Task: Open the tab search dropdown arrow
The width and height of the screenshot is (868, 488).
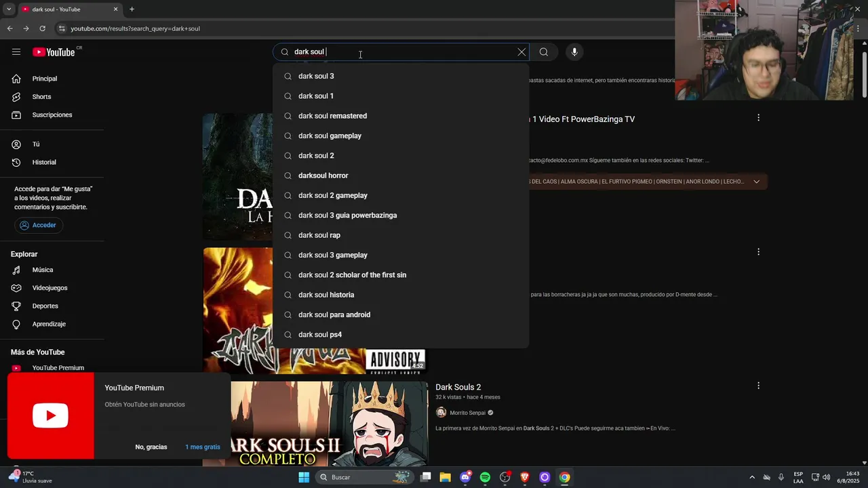Action: click(x=8, y=9)
